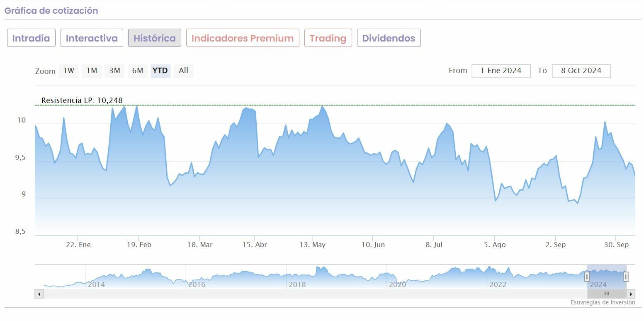Zoom chart to 6M
644x321 pixels.
[138, 71]
